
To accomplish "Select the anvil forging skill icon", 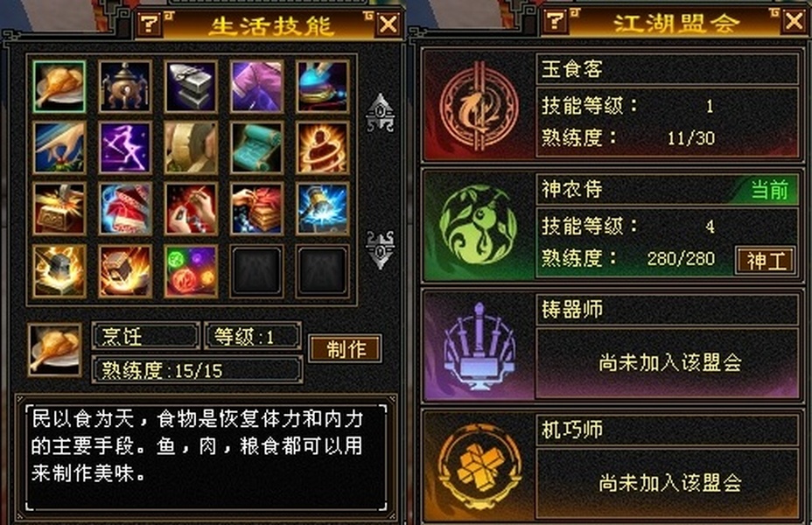I will click(191, 87).
